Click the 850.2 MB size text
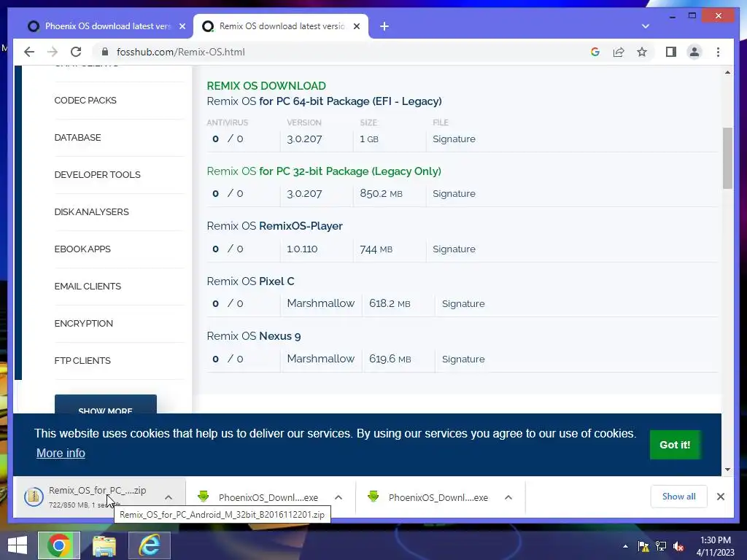This screenshot has width=747, height=560. click(381, 194)
